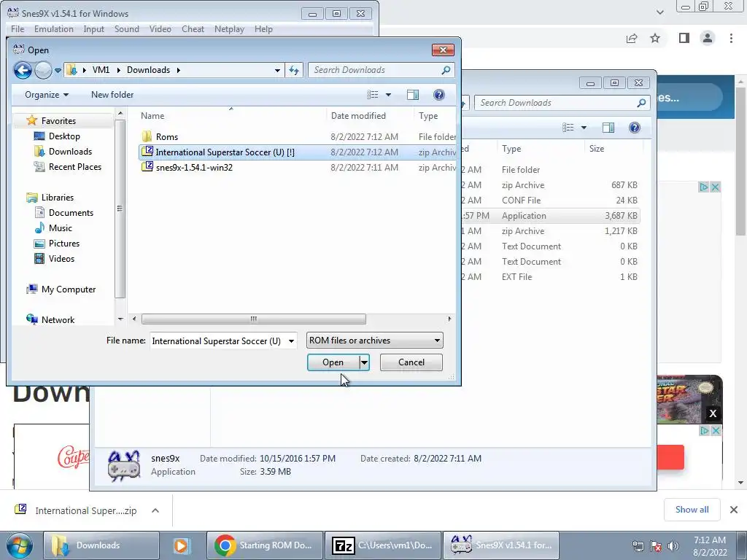This screenshot has height=560, width=747.
Task: Open the Video menu
Action: point(160,29)
